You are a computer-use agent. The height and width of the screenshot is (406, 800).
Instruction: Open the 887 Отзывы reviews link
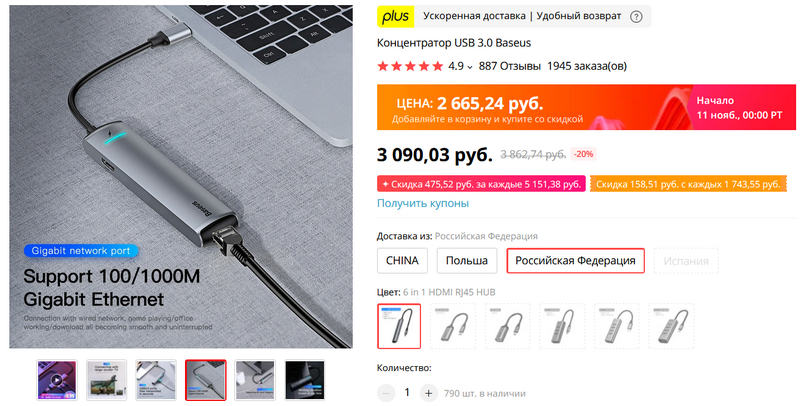(510, 66)
